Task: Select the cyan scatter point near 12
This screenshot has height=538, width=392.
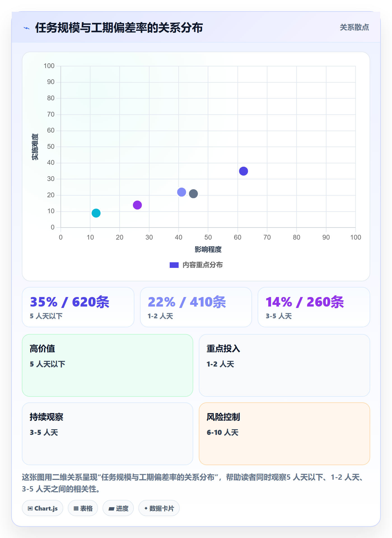Action: tap(96, 213)
